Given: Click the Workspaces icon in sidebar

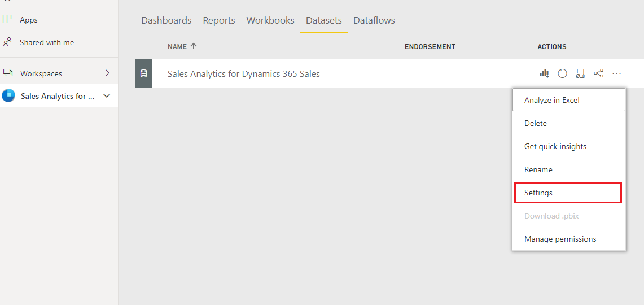Looking at the screenshot, I should tap(8, 73).
